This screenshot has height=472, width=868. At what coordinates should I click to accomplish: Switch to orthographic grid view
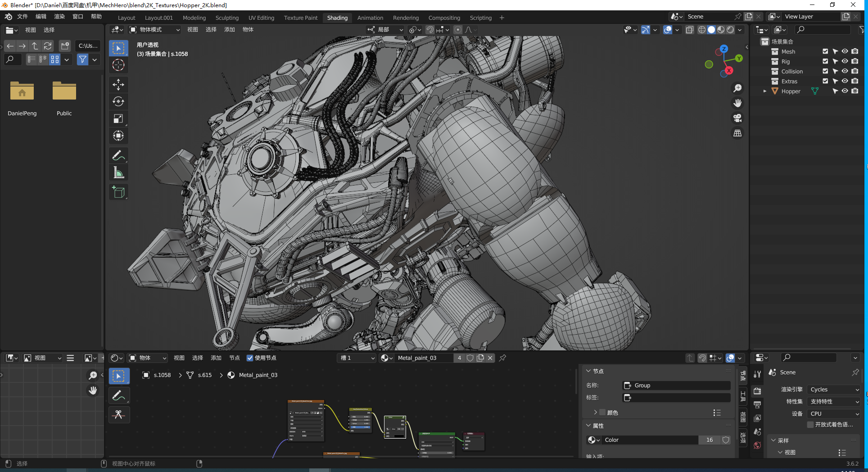pos(737,133)
